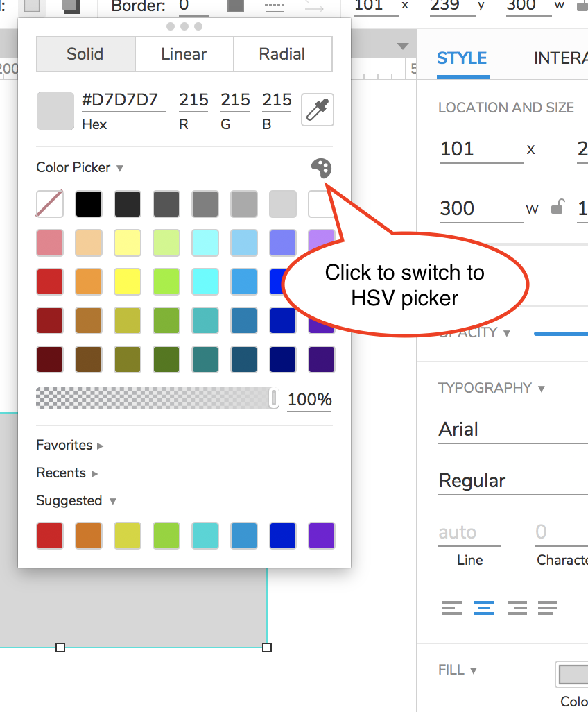Switch to HSV picker via palette icon
Image resolution: width=588 pixels, height=712 pixels.
(321, 168)
